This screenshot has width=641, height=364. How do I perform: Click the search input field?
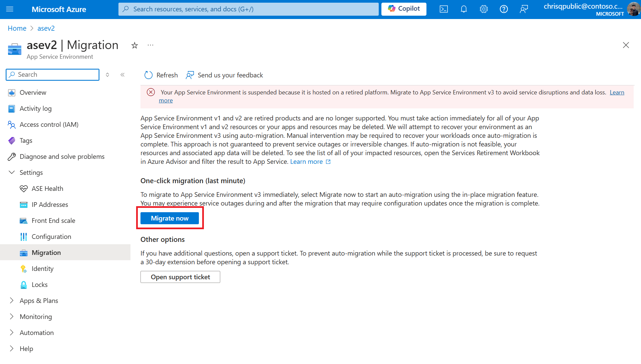pos(52,74)
